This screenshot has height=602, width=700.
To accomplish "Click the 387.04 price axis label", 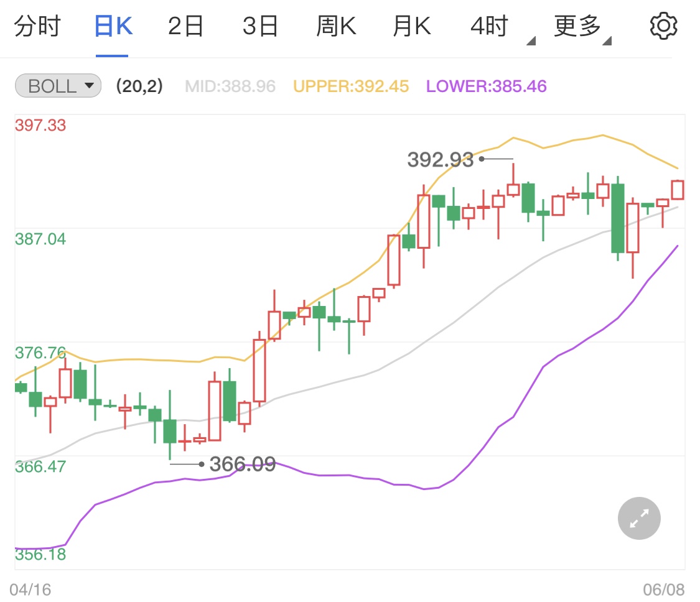I will (40, 239).
